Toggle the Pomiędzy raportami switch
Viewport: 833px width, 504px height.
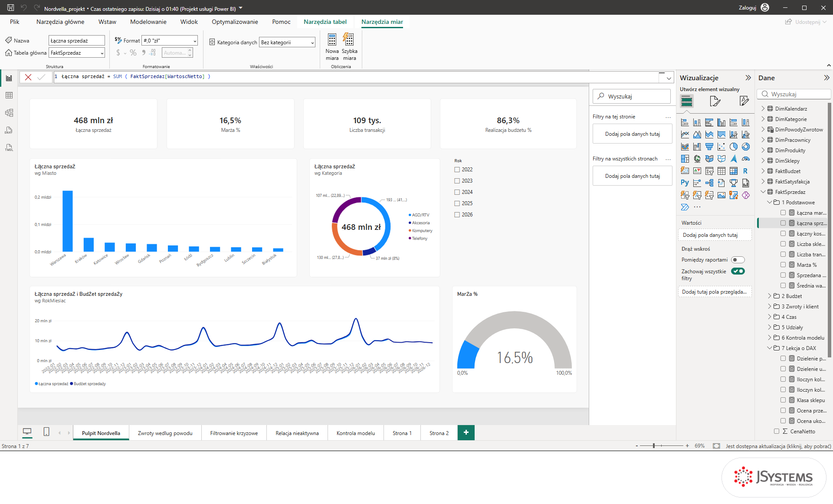[x=738, y=260]
